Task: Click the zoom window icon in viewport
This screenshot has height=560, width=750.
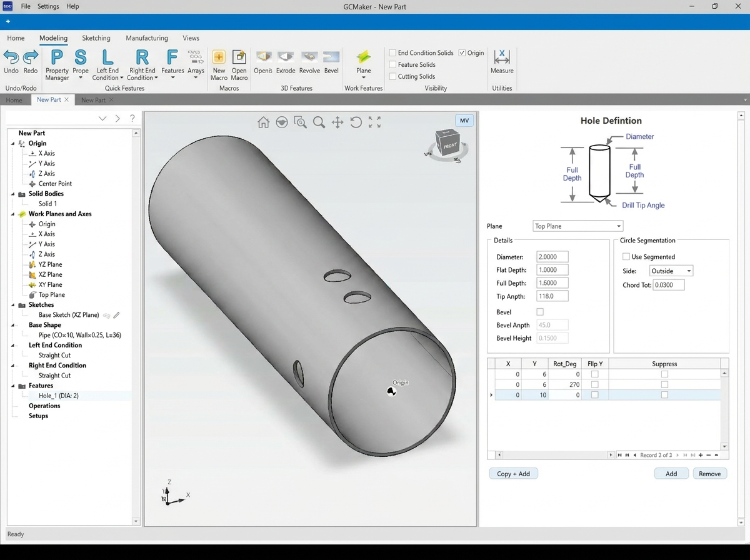Action: [x=300, y=122]
